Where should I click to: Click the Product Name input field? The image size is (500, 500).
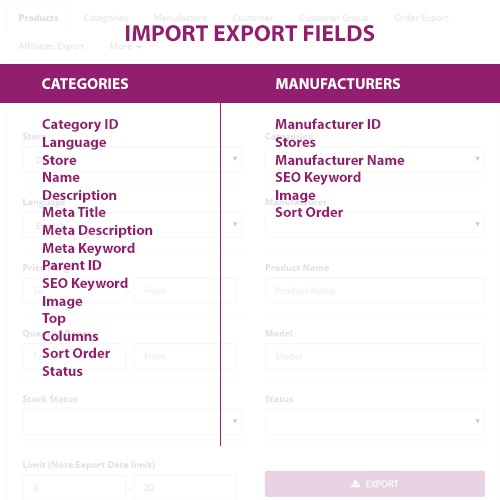[375, 291]
